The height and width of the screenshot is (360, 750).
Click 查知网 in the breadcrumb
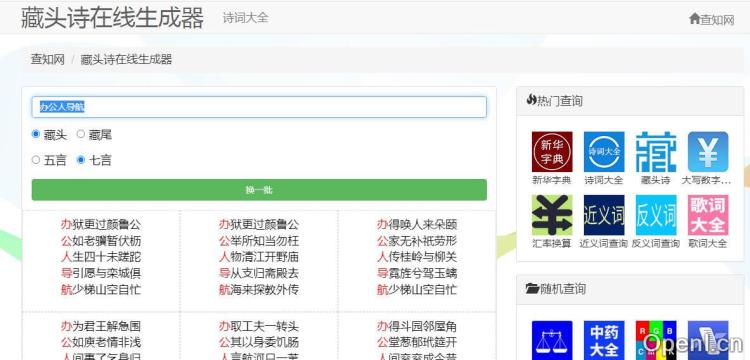click(x=48, y=60)
